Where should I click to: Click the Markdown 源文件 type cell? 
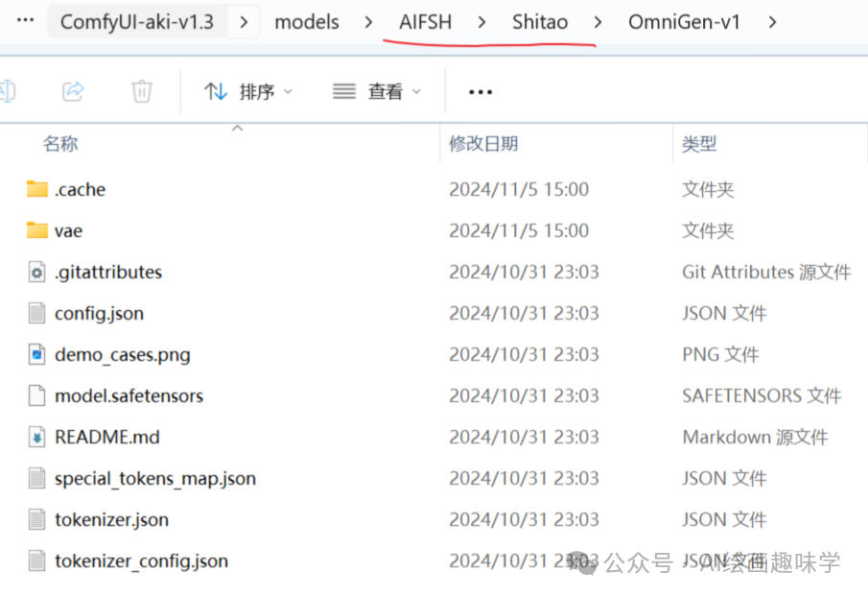(x=755, y=437)
